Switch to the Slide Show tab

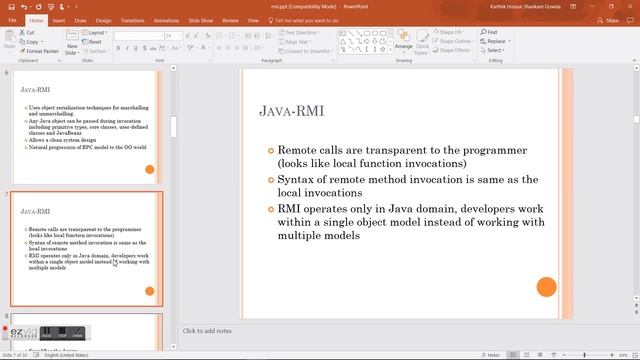click(x=200, y=20)
